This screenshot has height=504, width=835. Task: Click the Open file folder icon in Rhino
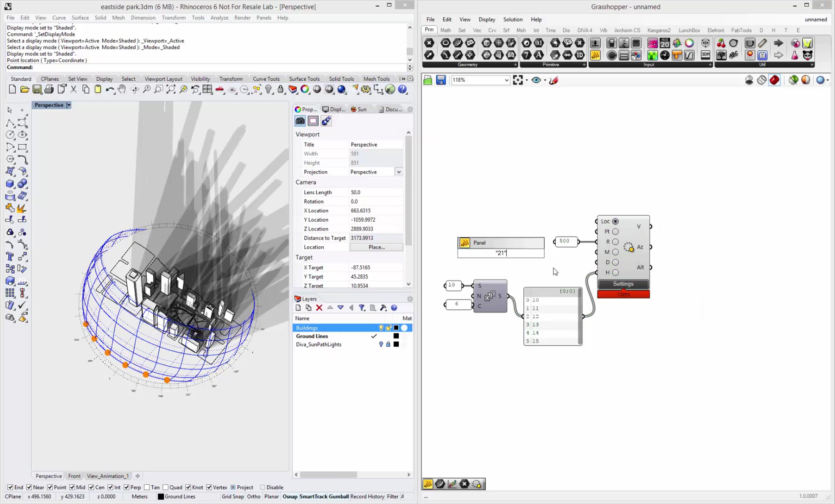click(x=25, y=89)
